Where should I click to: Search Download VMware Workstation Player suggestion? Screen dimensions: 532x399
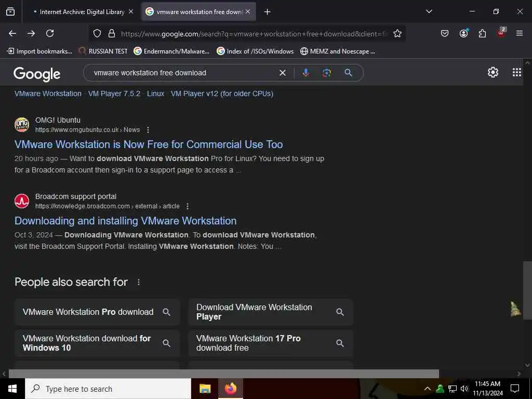coord(271,312)
